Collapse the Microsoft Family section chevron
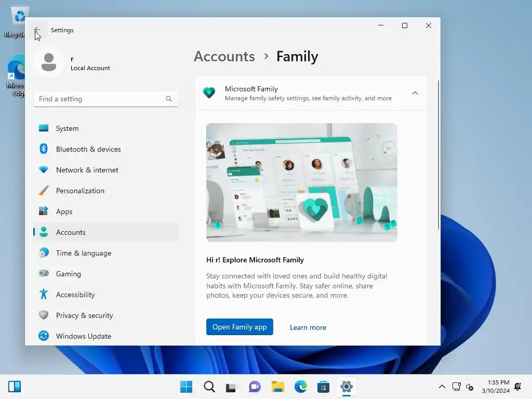 pos(415,93)
